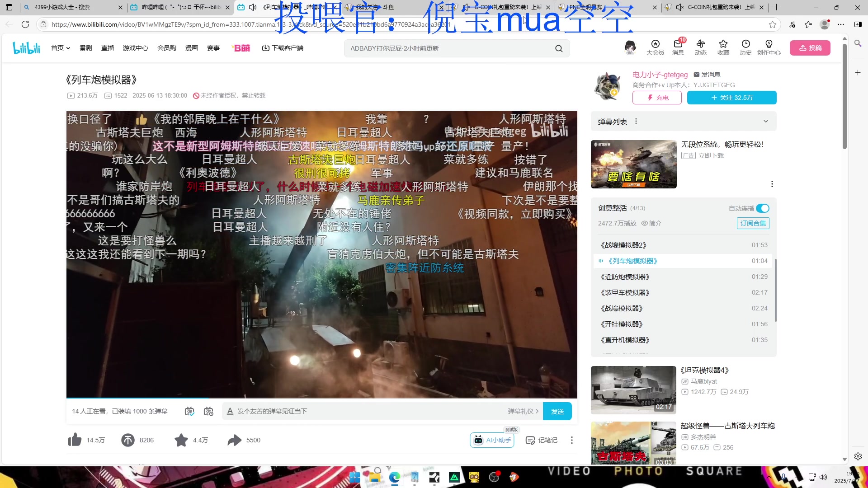Open 《坦克模拟器4》 video thumbnail
868x488 pixels.
(633, 390)
